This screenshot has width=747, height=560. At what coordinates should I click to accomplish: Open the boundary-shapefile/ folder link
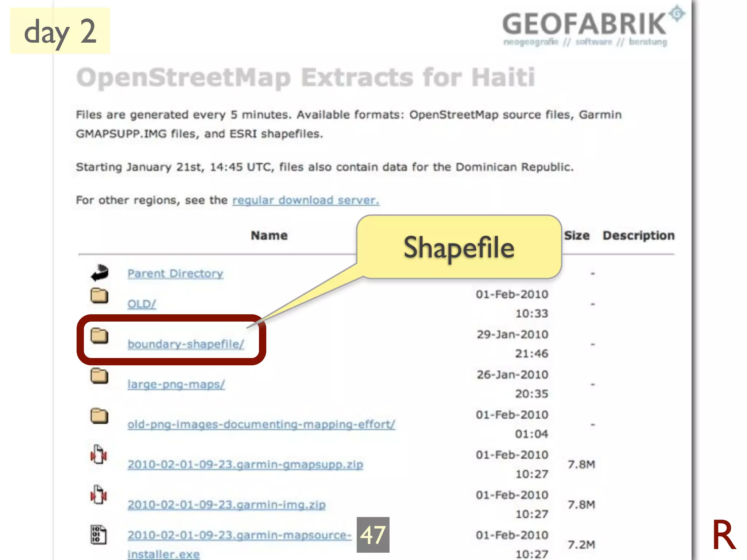pos(186,344)
